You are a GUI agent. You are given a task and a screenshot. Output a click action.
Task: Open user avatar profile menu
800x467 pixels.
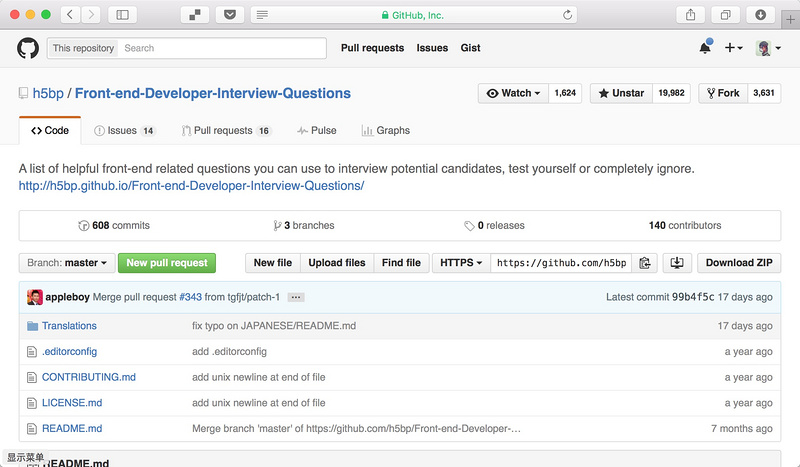pos(768,48)
